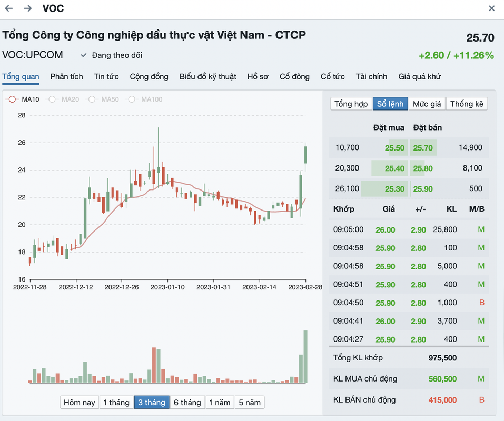The image size is (504, 421).
Task: Click the +2.60 / +11.26% change value
Action: (x=456, y=56)
